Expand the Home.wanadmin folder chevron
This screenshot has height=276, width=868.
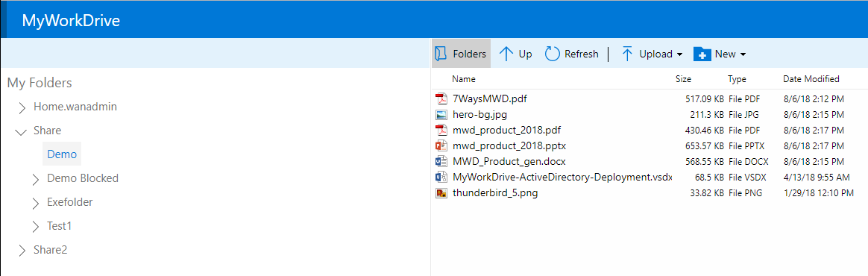(22, 107)
